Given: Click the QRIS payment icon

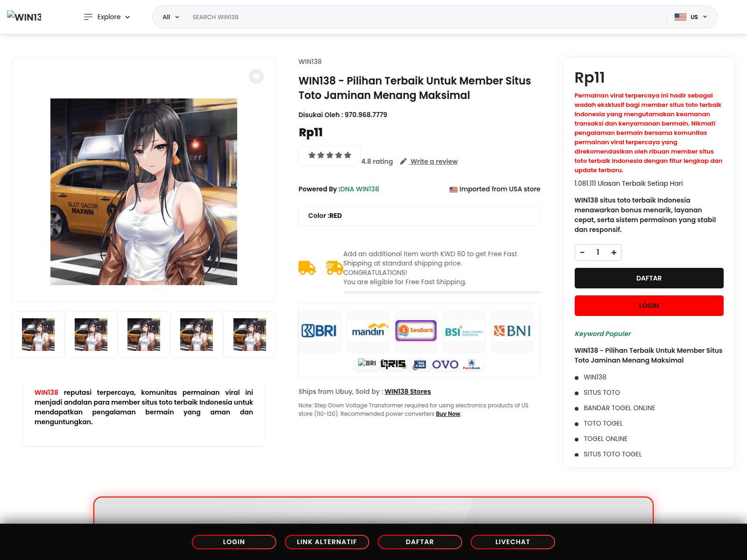Looking at the screenshot, I should (393, 364).
